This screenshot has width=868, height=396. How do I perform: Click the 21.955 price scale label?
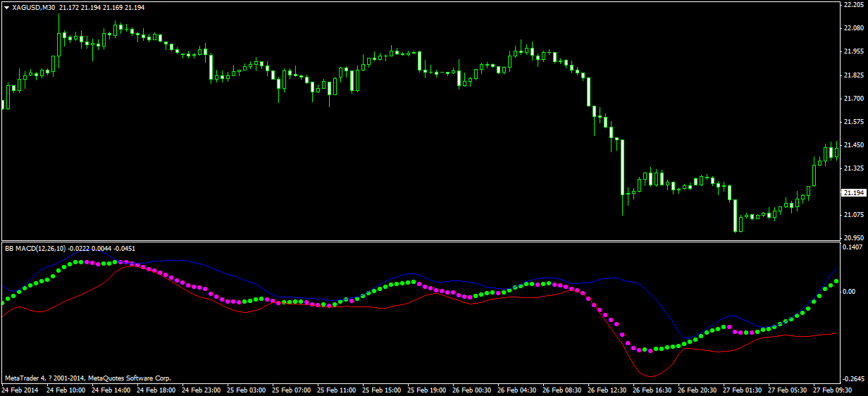pos(852,51)
